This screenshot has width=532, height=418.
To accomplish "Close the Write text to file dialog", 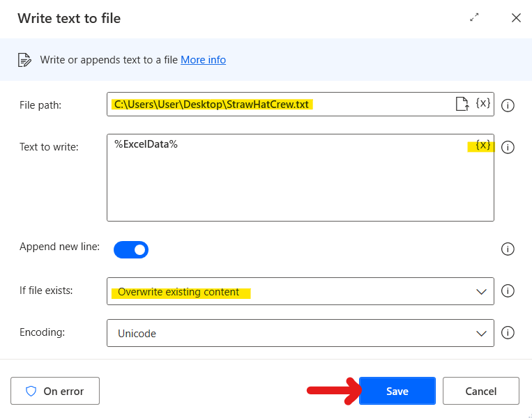I will pos(516,18).
